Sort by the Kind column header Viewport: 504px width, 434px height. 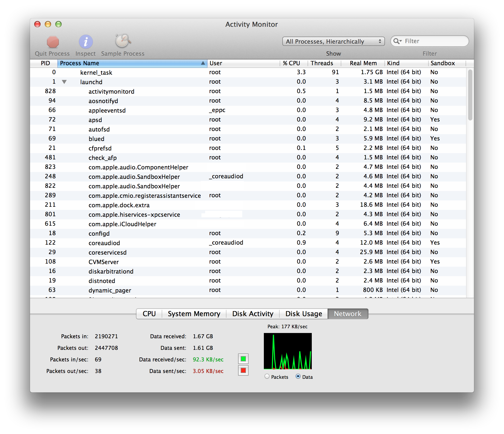click(406, 63)
